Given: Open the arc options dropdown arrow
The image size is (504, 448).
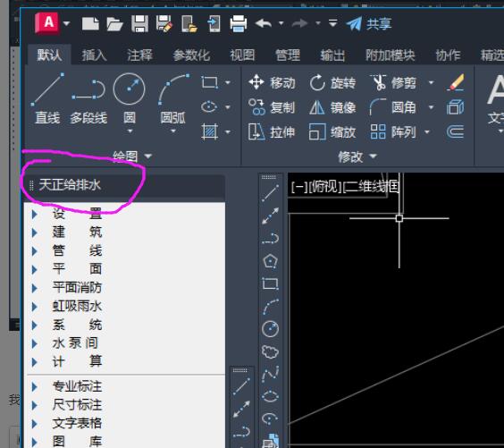Looking at the screenshot, I should [173, 131].
